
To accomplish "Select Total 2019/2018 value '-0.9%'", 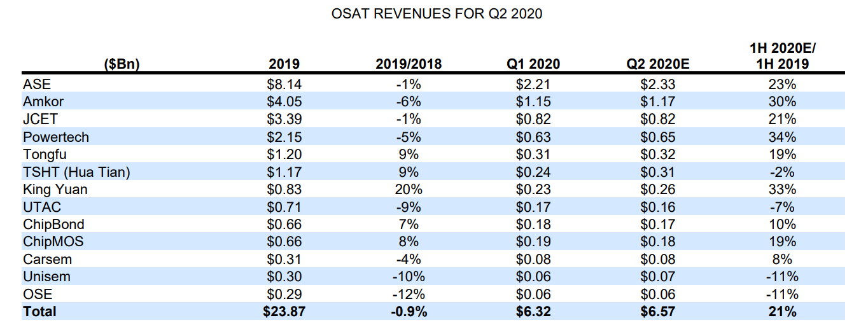I will (409, 312).
